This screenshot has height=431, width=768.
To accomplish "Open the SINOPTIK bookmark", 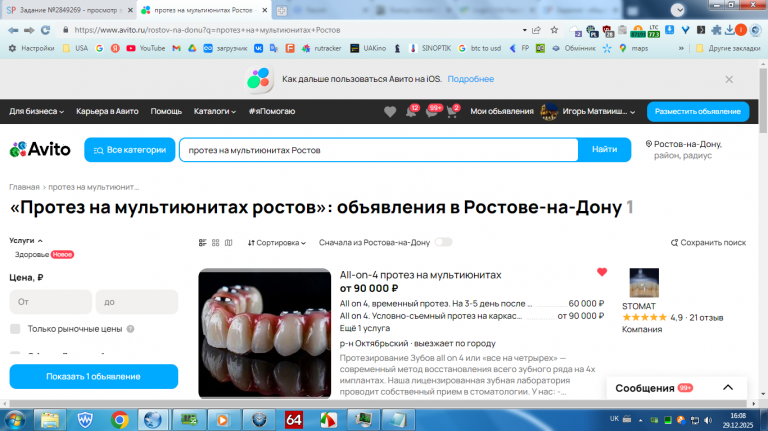I will pyautogui.click(x=431, y=48).
